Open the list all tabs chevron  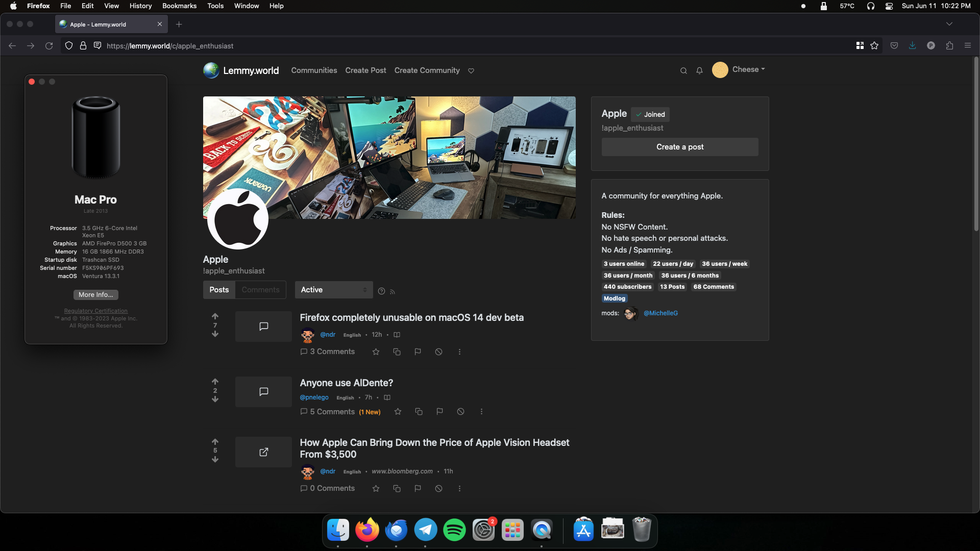[x=949, y=24]
